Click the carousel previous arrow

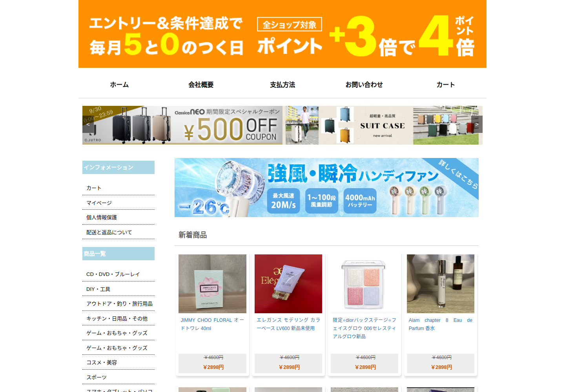[88, 124]
